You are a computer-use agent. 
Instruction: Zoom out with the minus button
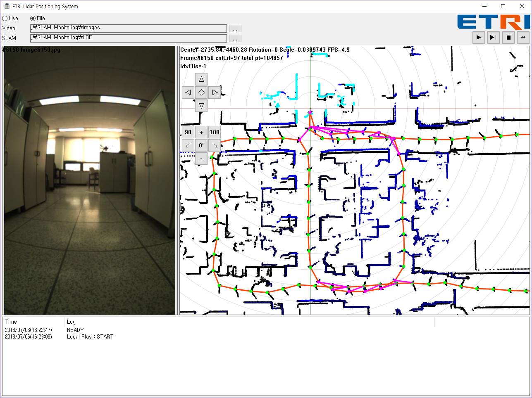[201, 158]
